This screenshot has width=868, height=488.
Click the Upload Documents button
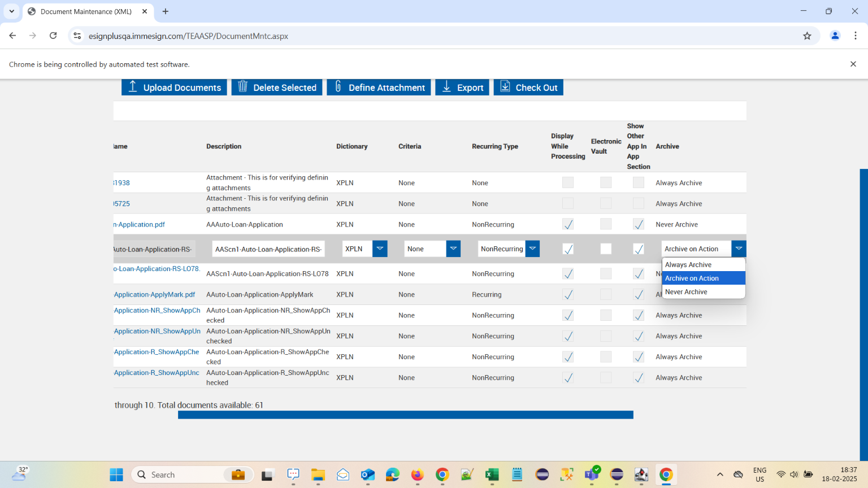coord(174,88)
